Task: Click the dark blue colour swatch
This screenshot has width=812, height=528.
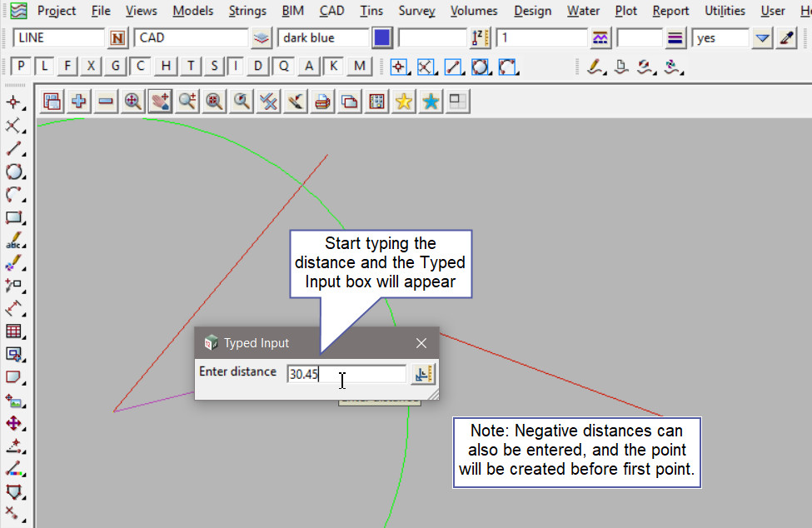Action: coord(382,38)
